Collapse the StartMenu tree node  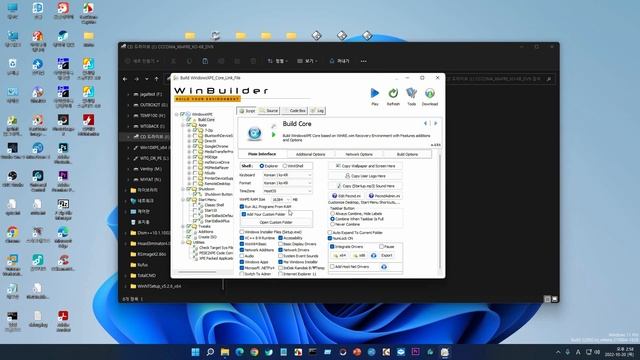click(183, 200)
